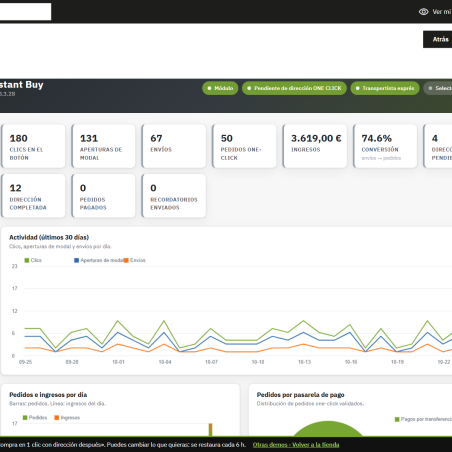Toggle Envíos legend entry in activity chart
Viewport: 452px width, 452px height.
[135, 260]
